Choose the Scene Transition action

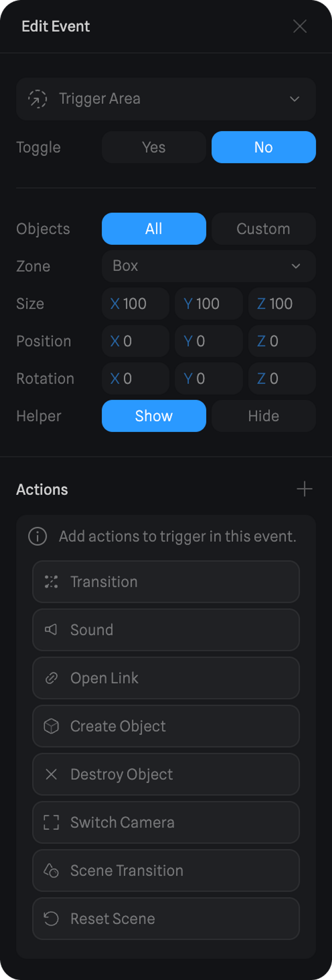pyautogui.click(x=166, y=870)
